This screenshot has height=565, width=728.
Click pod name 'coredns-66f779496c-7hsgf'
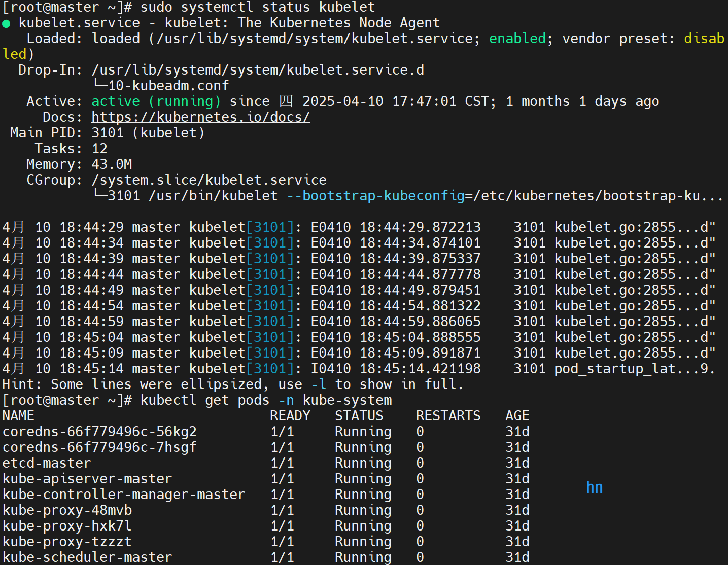coord(99,447)
